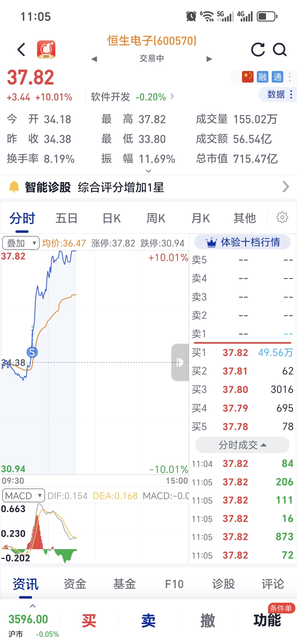297x644 pixels.
Task: Go to next stock arrow
Action: (209, 59)
